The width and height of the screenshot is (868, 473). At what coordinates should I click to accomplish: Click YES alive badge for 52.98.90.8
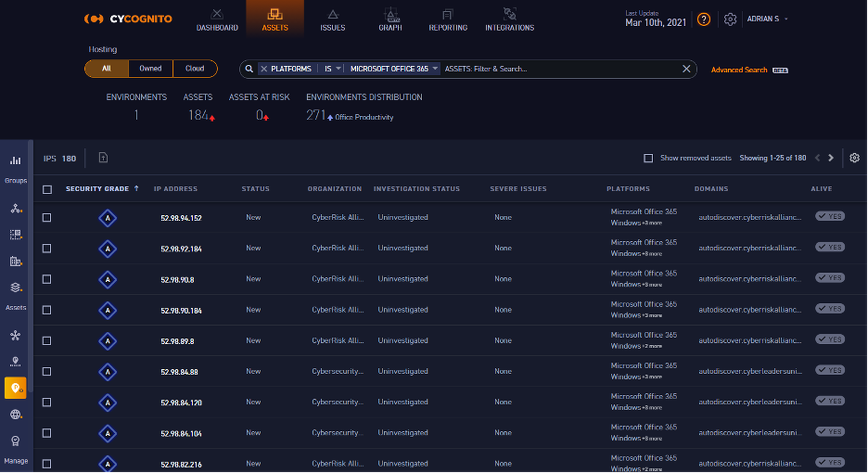coord(830,278)
